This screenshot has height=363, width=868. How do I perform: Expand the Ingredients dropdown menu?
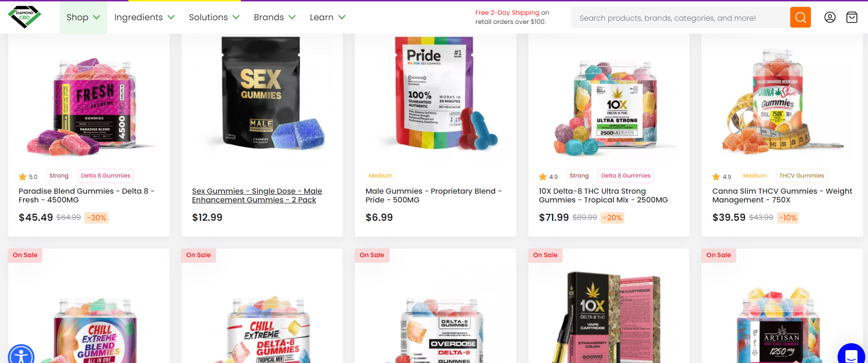click(x=145, y=17)
